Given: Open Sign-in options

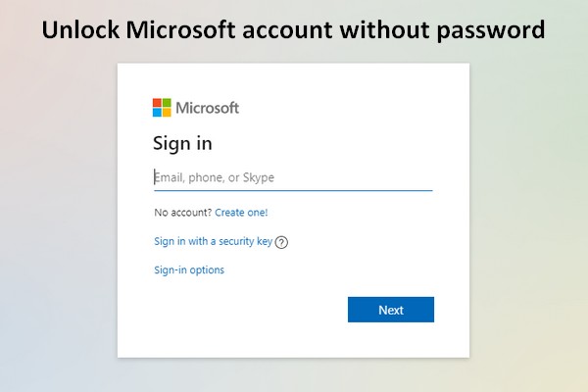Looking at the screenshot, I should click(x=189, y=270).
